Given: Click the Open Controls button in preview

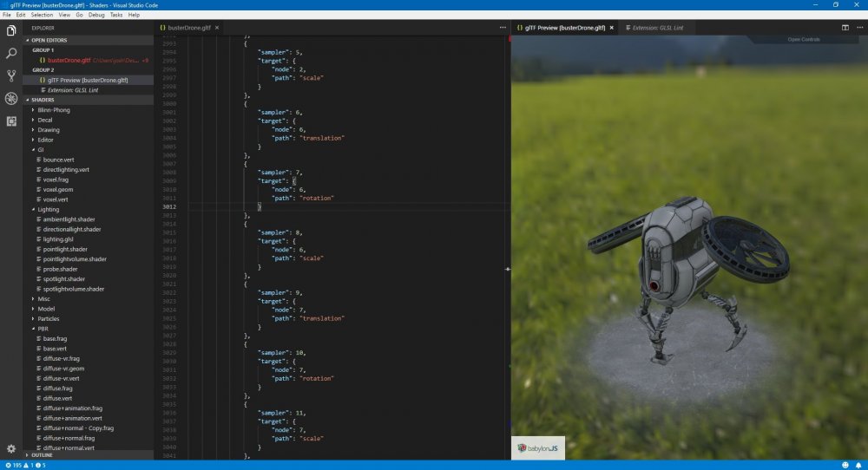Looking at the screenshot, I should [x=803, y=39].
